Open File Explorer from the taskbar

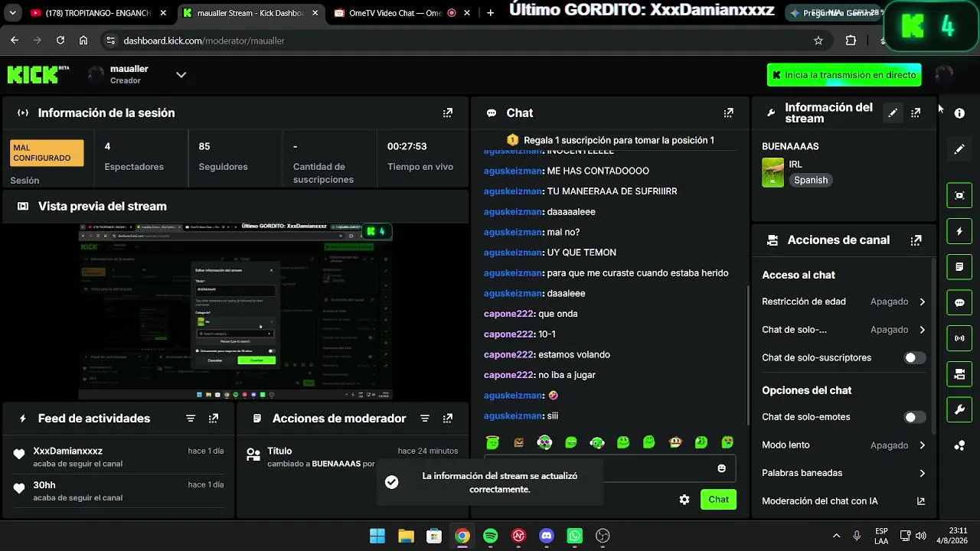(x=406, y=536)
